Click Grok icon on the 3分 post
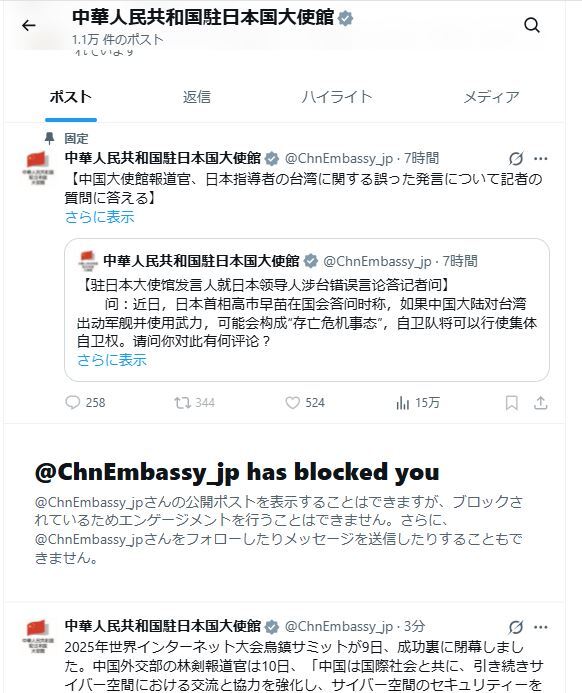582x693 pixels. [x=516, y=627]
